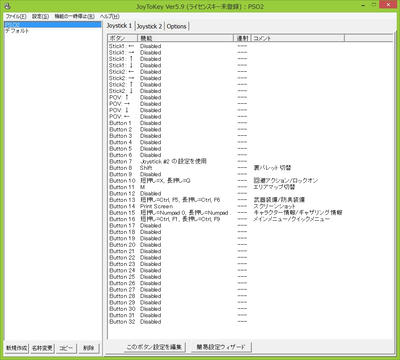Select the Button 12 row

click(250, 193)
